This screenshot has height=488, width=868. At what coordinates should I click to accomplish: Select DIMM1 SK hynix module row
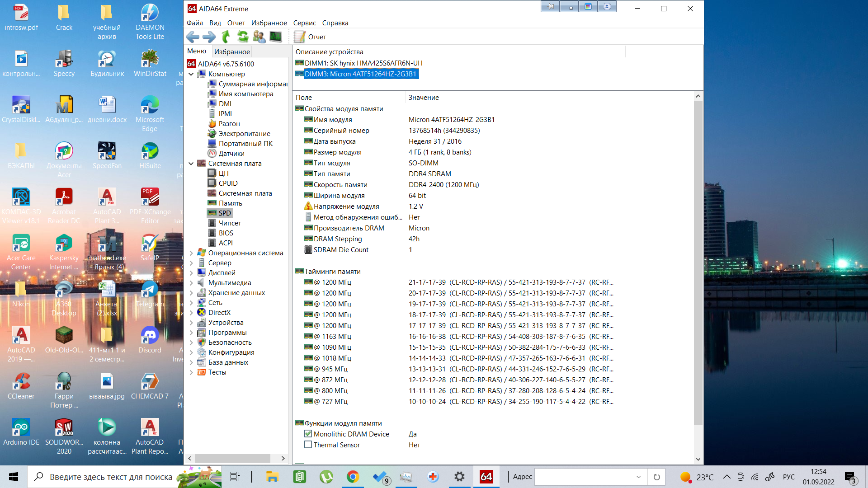[x=363, y=63]
